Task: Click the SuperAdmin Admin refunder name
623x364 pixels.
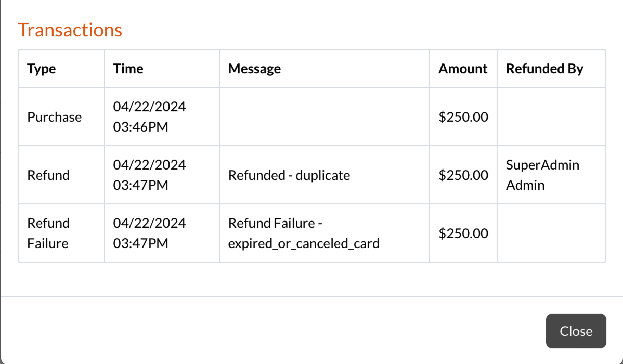Action: pos(542,175)
